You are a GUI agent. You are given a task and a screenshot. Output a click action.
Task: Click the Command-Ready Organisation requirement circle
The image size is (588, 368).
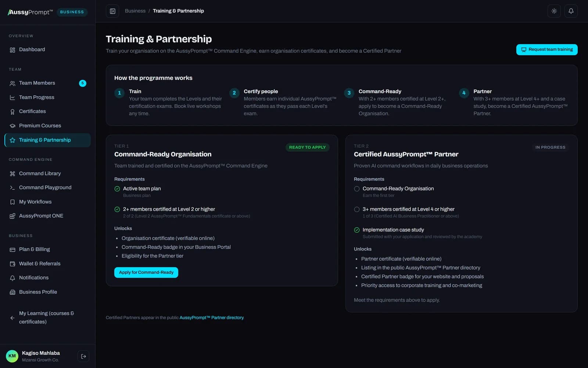point(357,189)
